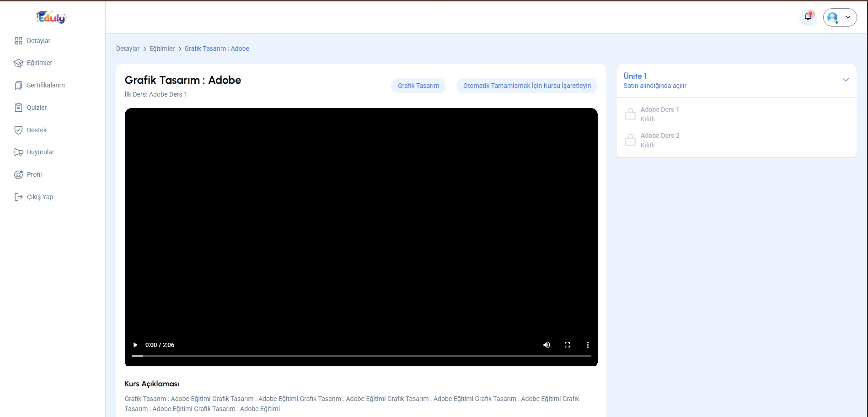
Task: Click the Quizler clipboard icon
Action: [18, 108]
